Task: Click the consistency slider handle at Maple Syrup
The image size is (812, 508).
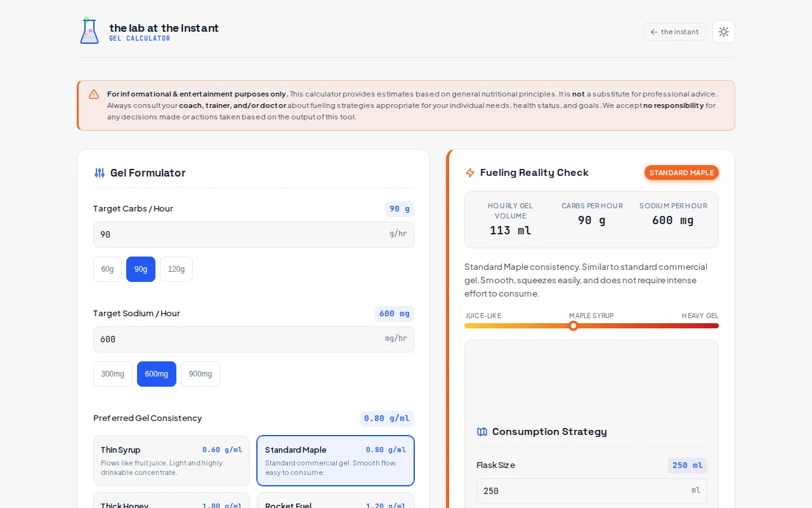Action: [x=573, y=326]
